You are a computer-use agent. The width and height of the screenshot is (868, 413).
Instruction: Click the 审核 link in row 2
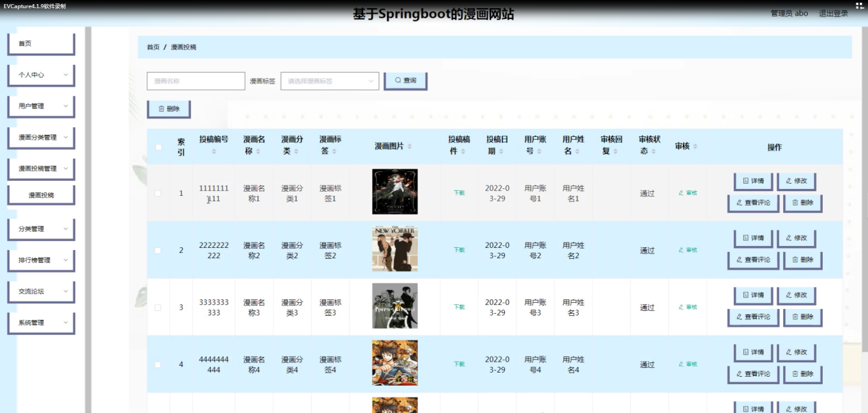(688, 251)
